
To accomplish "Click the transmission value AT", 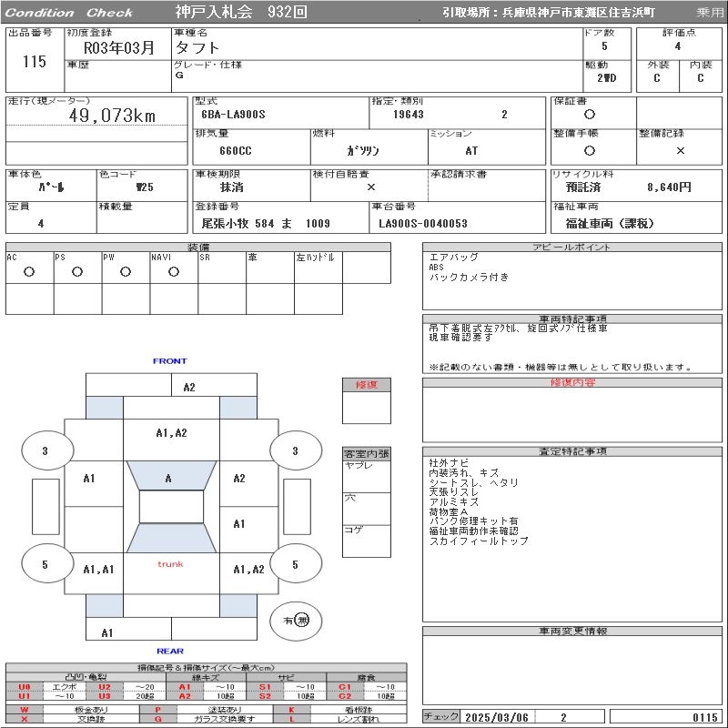I will click(x=471, y=151).
